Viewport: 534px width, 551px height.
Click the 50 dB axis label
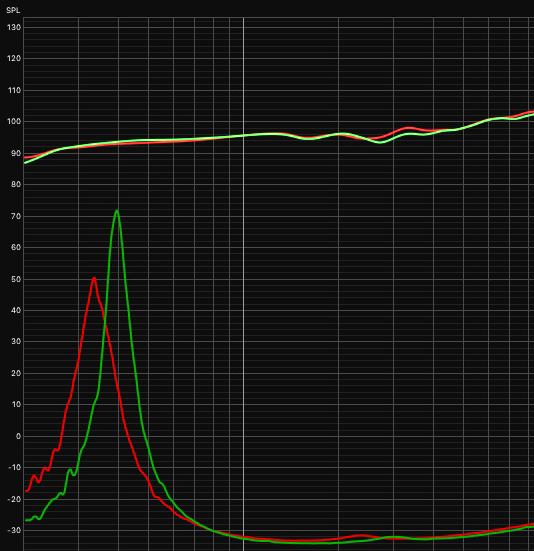click(16, 279)
